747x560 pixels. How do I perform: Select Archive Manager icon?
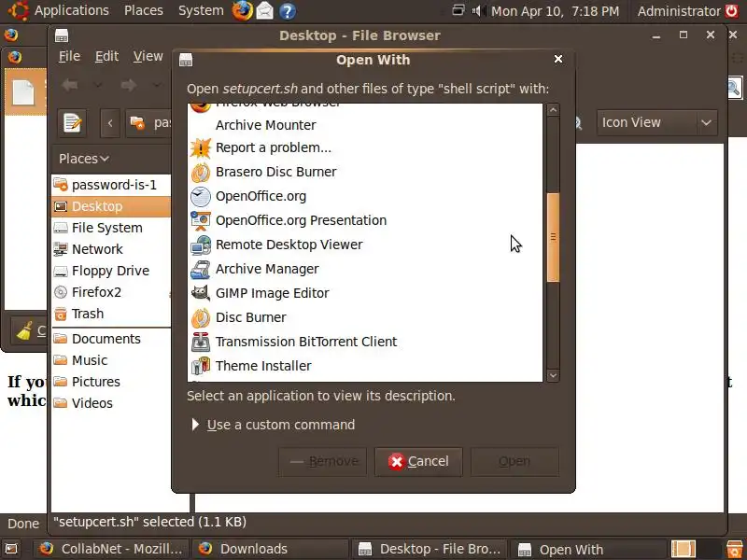pyautogui.click(x=201, y=270)
